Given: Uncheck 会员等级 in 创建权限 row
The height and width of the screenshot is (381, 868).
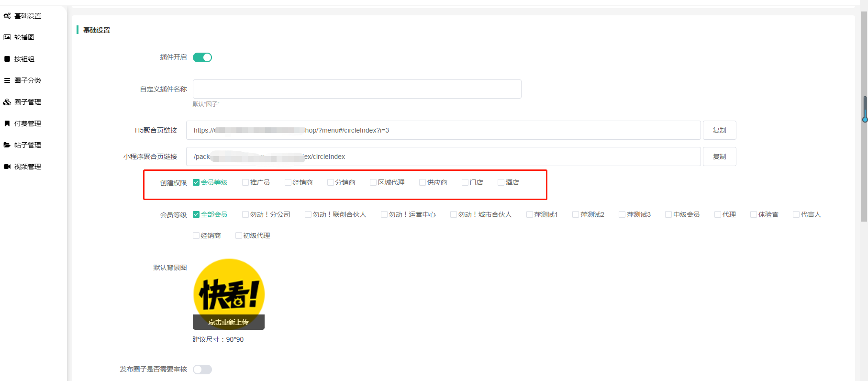Looking at the screenshot, I should click(x=196, y=182).
